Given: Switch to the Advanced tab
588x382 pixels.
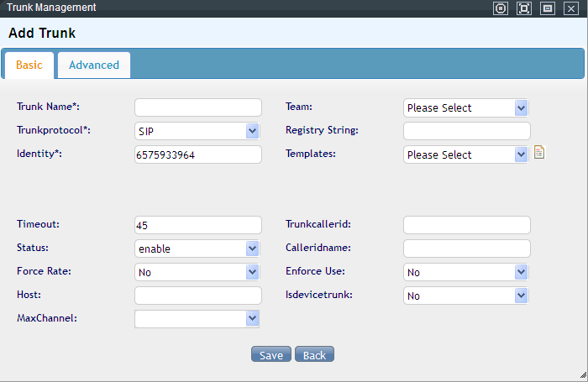Looking at the screenshot, I should [94, 65].
